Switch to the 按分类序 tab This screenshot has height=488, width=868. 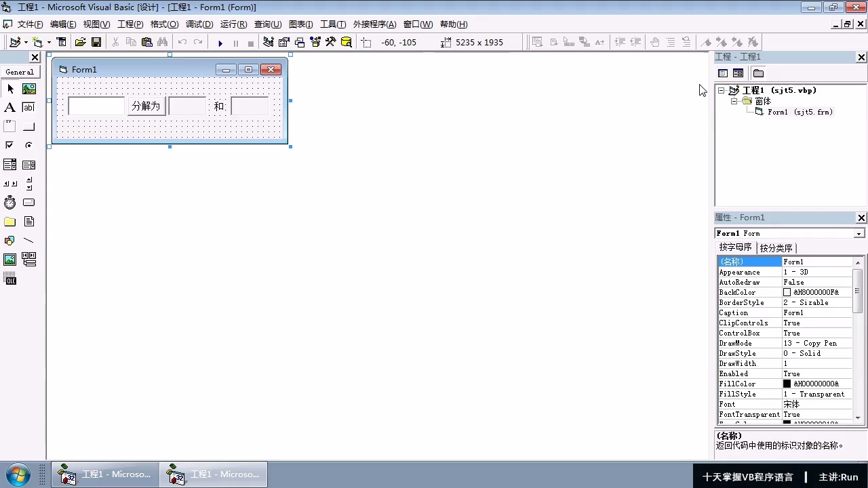pyautogui.click(x=776, y=248)
